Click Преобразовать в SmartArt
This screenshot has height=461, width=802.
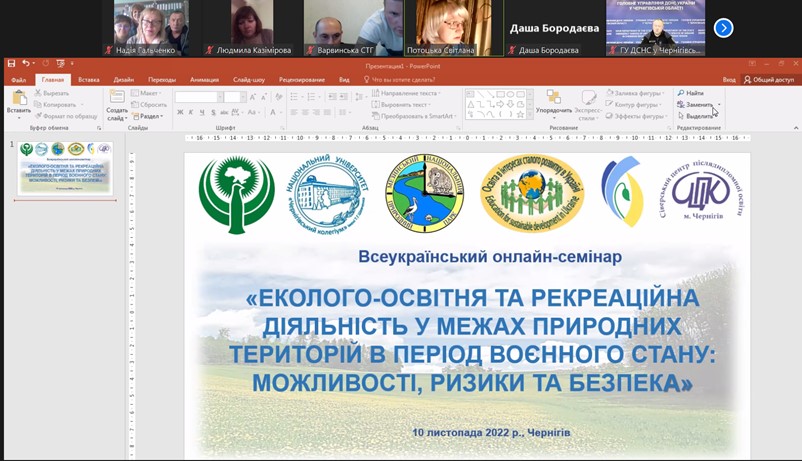tap(413, 116)
